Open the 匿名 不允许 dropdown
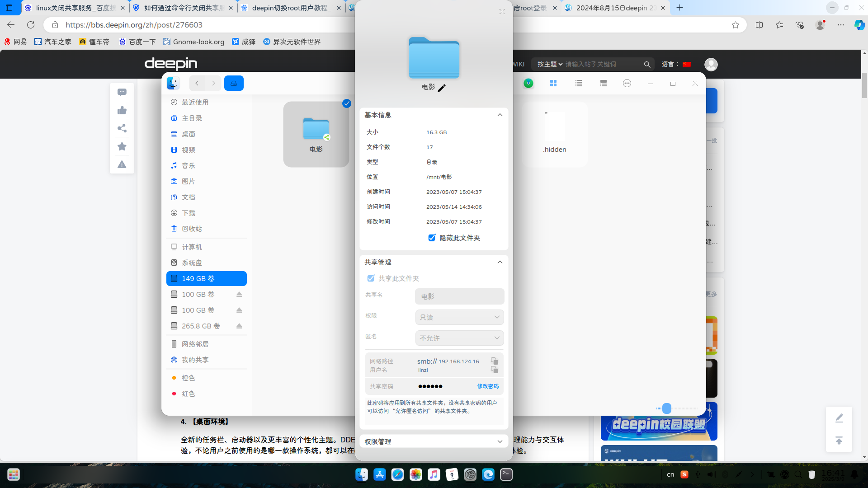This screenshot has width=868, height=488. 459,338
